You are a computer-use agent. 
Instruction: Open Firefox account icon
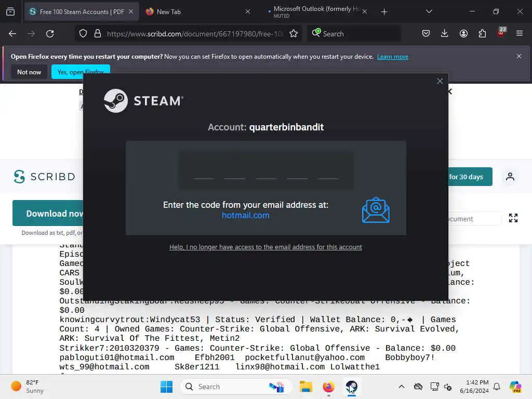463,34
